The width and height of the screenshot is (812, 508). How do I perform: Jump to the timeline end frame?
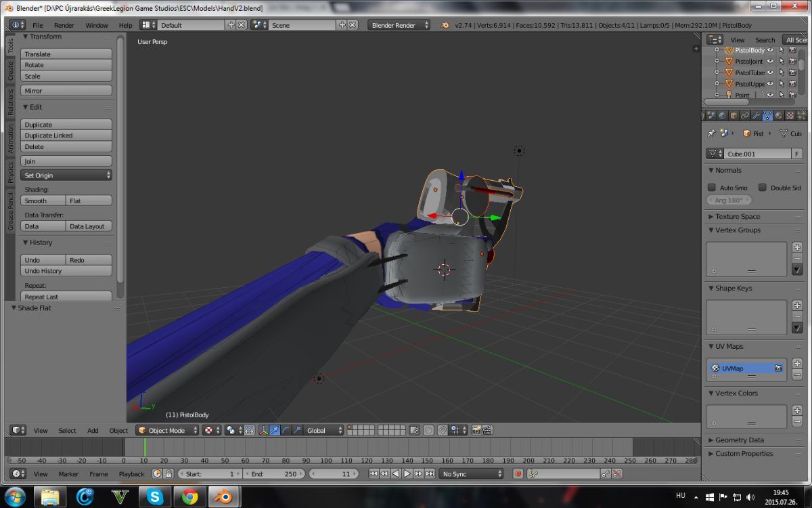[430, 474]
